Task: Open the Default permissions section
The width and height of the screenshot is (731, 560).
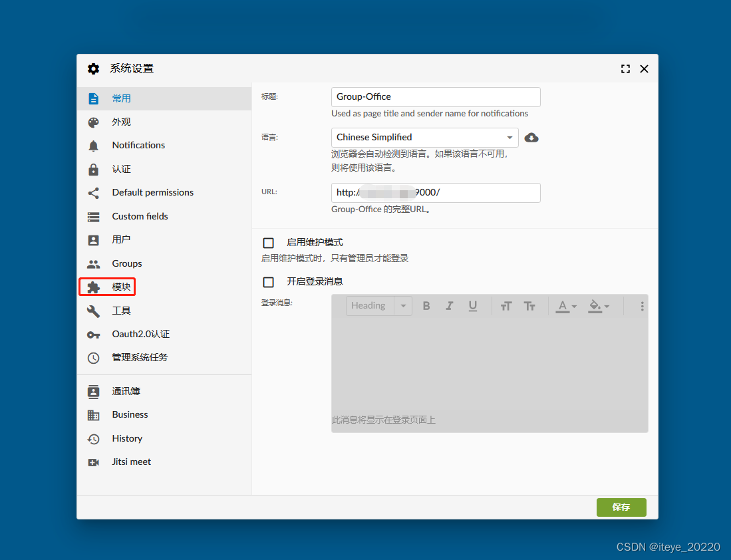Action: coord(164,193)
